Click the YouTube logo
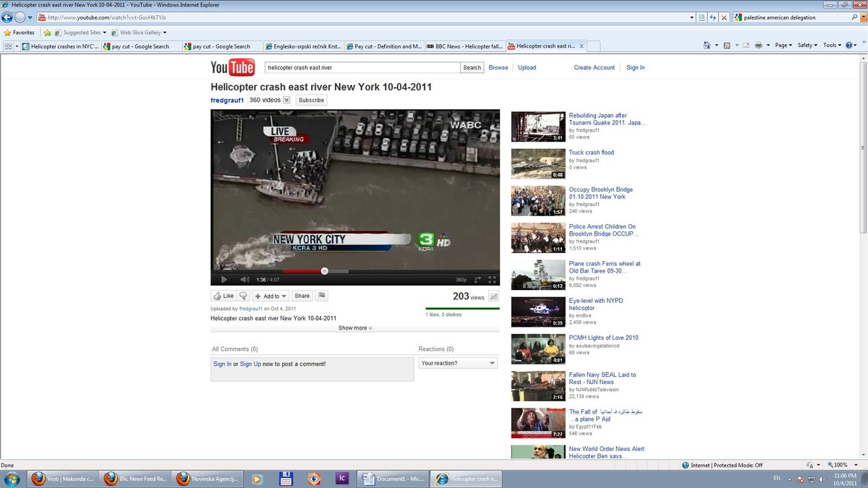This screenshot has width=868, height=488. (232, 68)
